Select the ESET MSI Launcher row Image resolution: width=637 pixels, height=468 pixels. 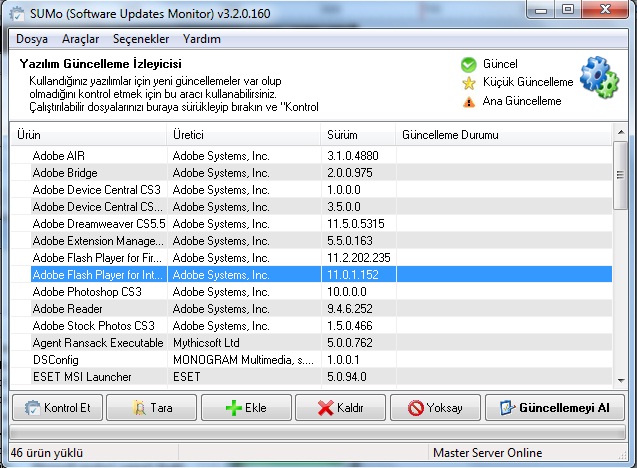[x=311, y=377]
